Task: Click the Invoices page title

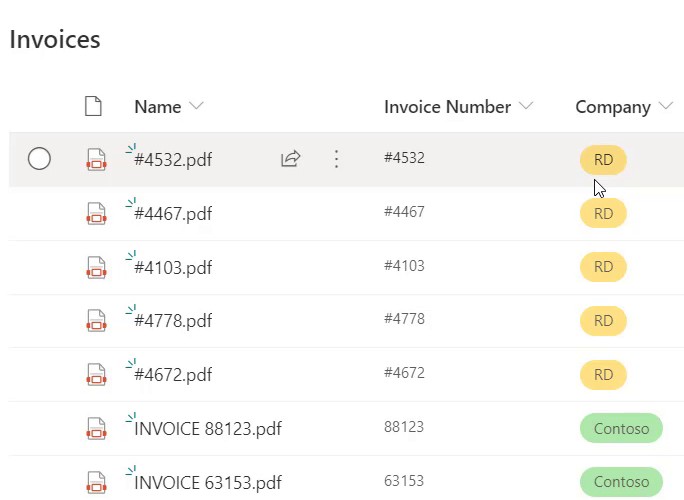Action: [55, 39]
